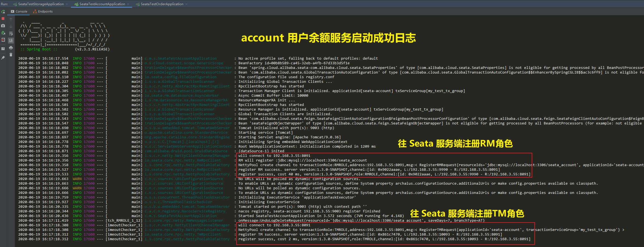The height and width of the screenshot is (247, 644).
Task: Click the o.s.b.w.embedded.tomcat.TomcatWebServer logger at 16:16:18.690
Action: click(x=187, y=128)
